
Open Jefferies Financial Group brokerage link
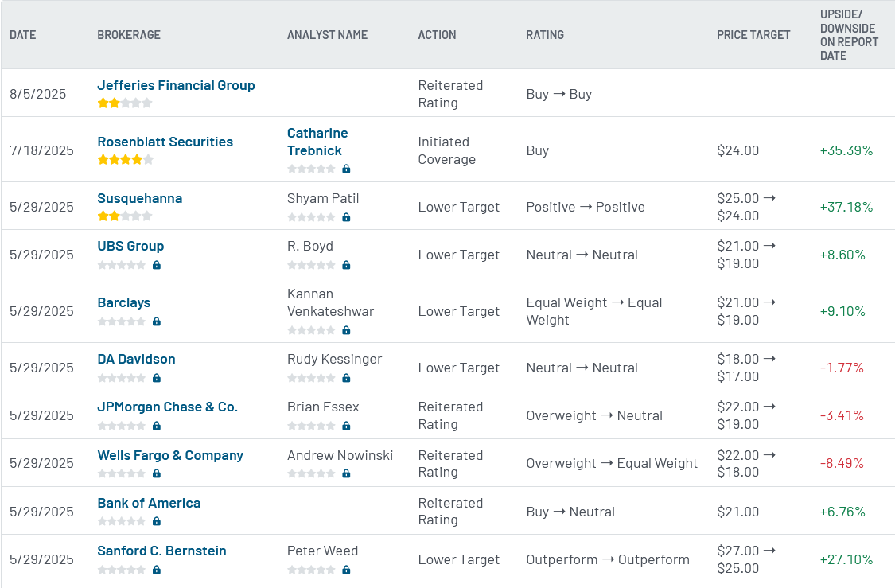point(176,85)
